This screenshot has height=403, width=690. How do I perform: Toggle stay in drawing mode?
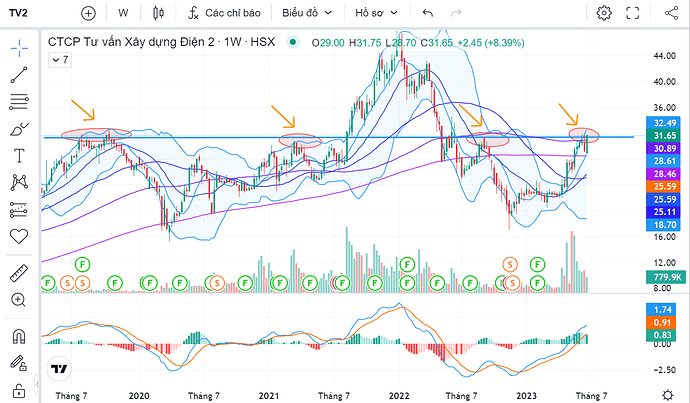point(19,363)
